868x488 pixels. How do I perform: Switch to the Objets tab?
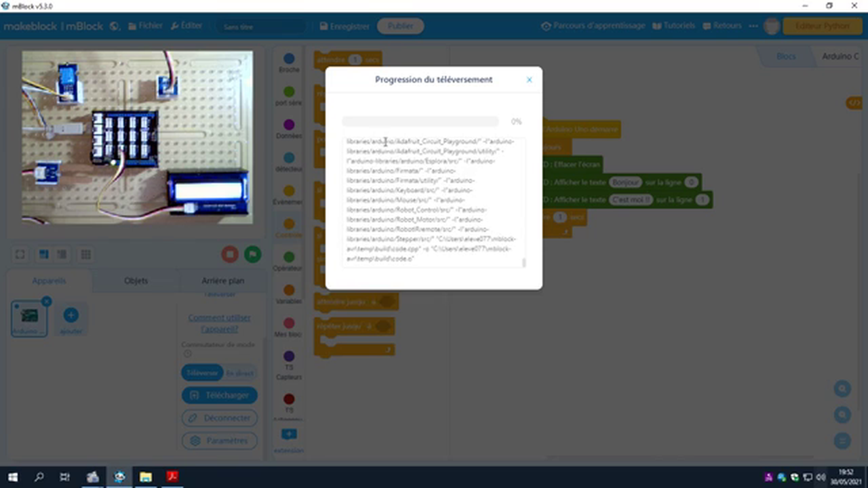pos(136,280)
